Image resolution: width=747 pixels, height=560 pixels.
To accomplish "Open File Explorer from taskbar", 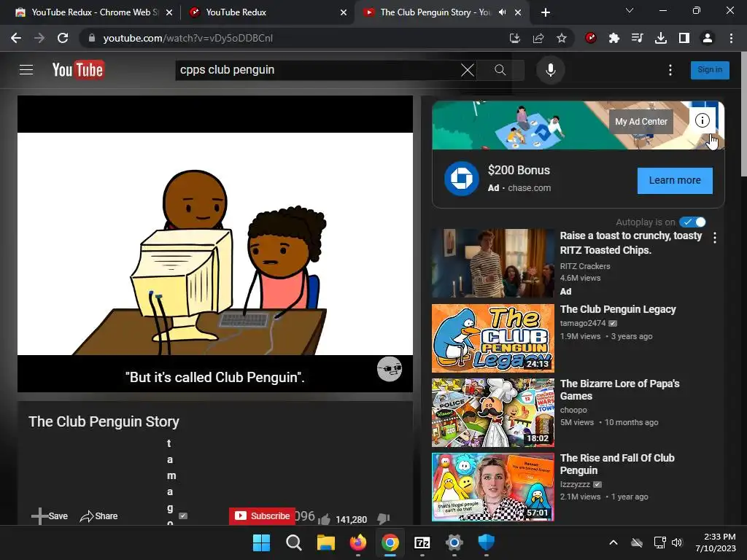I will pos(326,542).
